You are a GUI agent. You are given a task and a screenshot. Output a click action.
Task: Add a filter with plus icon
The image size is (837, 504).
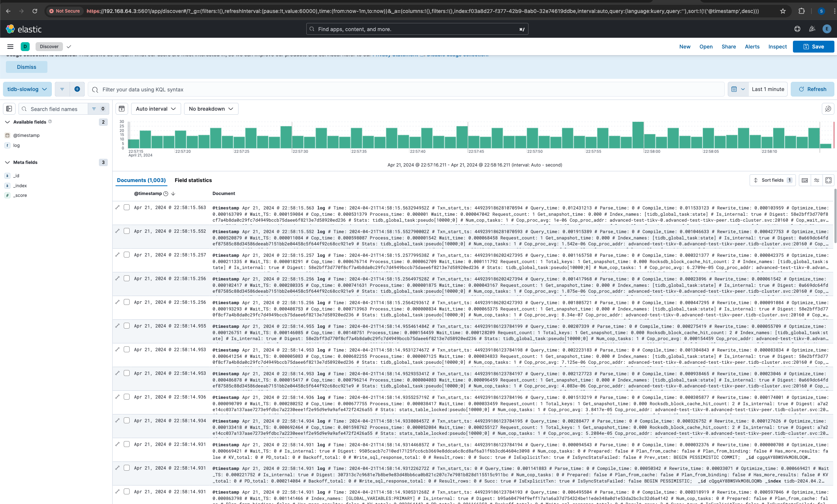pyautogui.click(x=77, y=89)
